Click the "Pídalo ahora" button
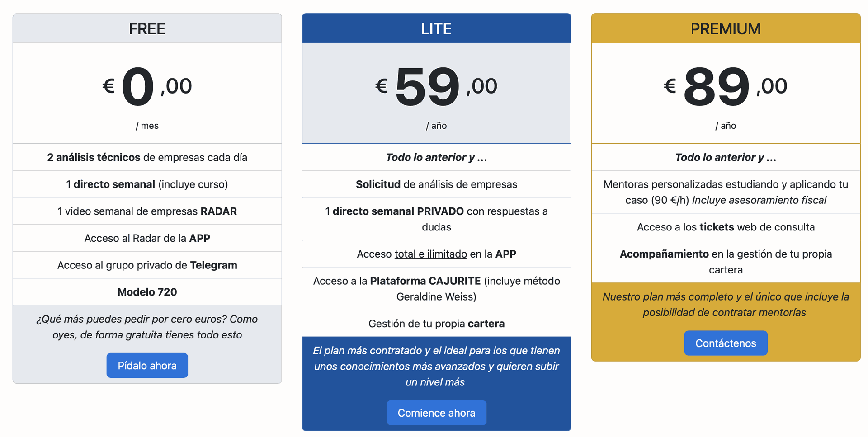 147,365
